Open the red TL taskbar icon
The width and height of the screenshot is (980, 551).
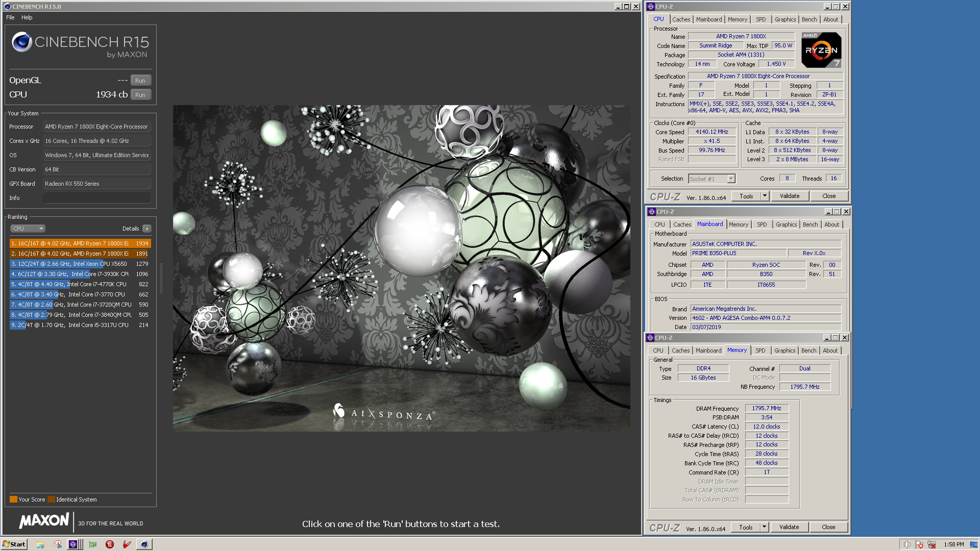coord(110,544)
